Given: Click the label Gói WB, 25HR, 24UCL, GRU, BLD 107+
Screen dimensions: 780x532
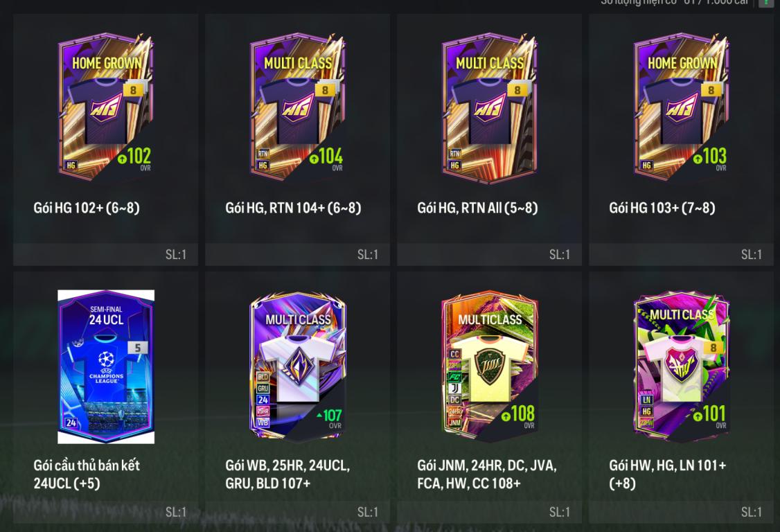Looking at the screenshot, I should point(287,475).
